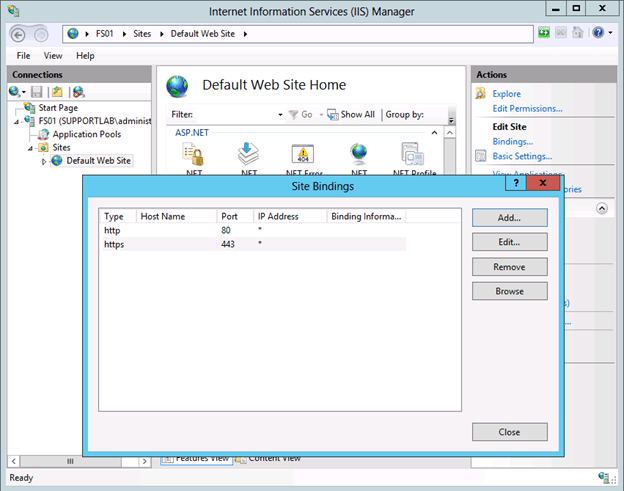This screenshot has height=491, width=624.
Task: Click the Save floppy disk icon in Connections
Action: 37,92
